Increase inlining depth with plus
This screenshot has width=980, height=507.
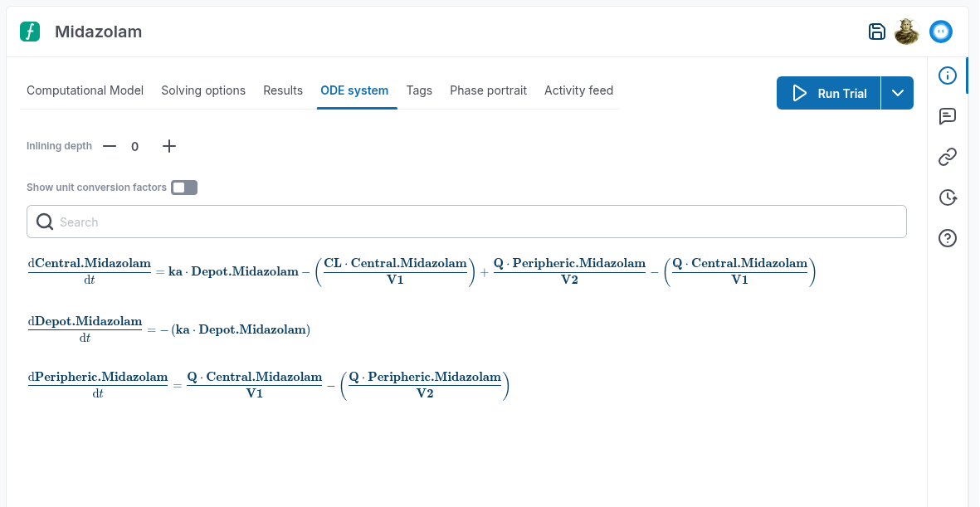168,146
